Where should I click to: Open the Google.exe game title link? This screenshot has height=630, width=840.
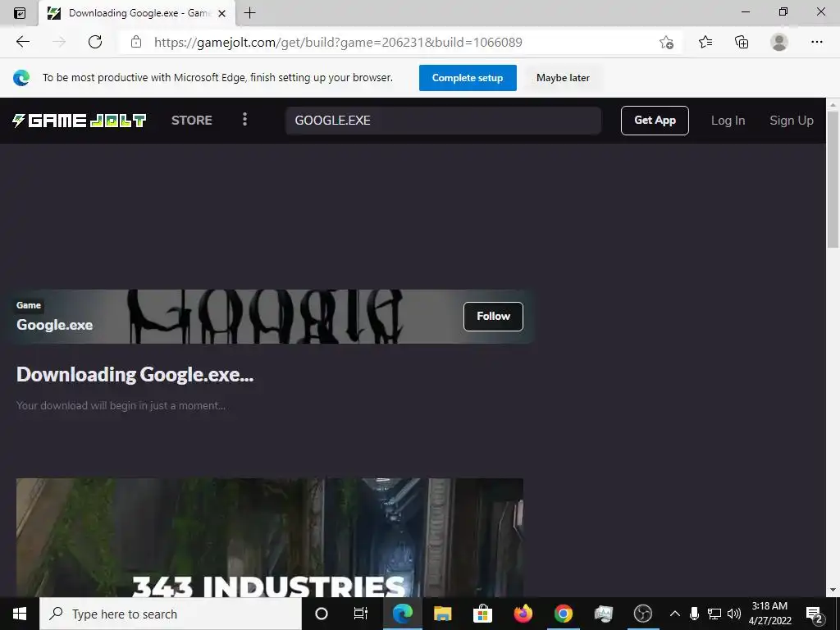(55, 325)
